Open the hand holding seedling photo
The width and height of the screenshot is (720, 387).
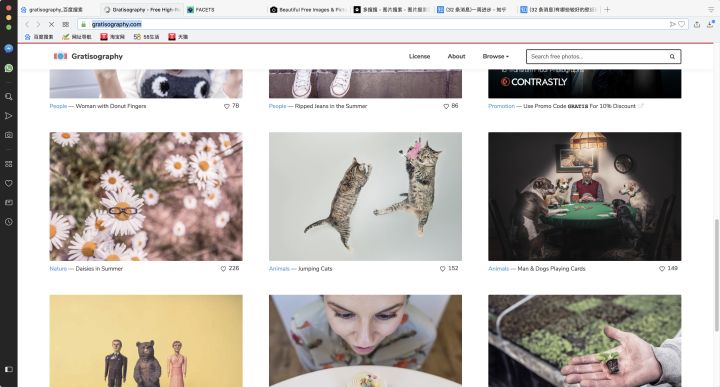click(x=585, y=341)
